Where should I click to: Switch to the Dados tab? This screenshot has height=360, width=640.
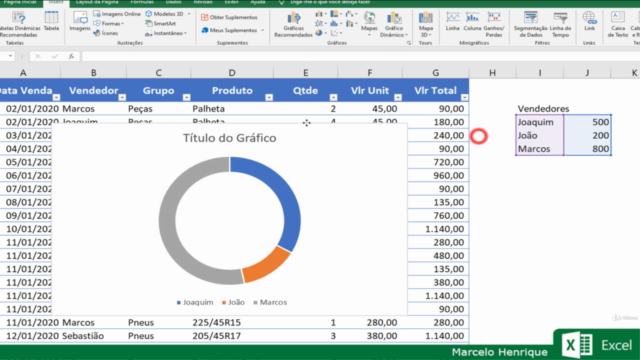coord(174,2)
